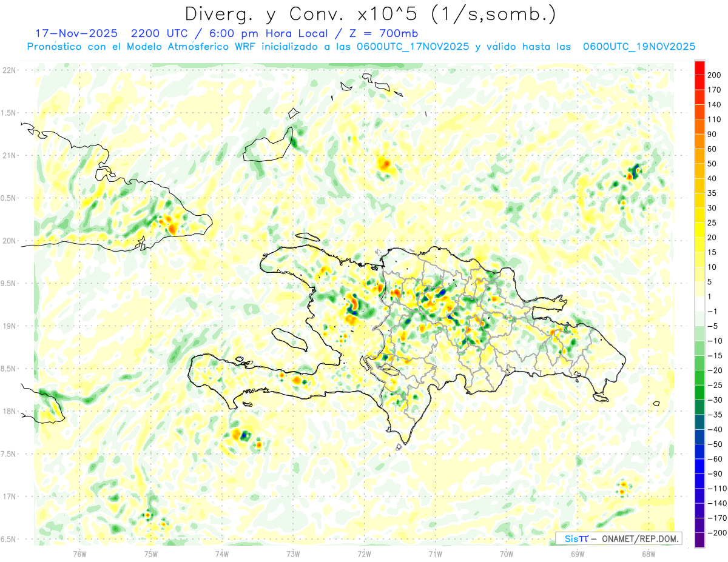Click the latitude axis label '21N'
The height and width of the screenshot is (562, 728).
[9, 155]
